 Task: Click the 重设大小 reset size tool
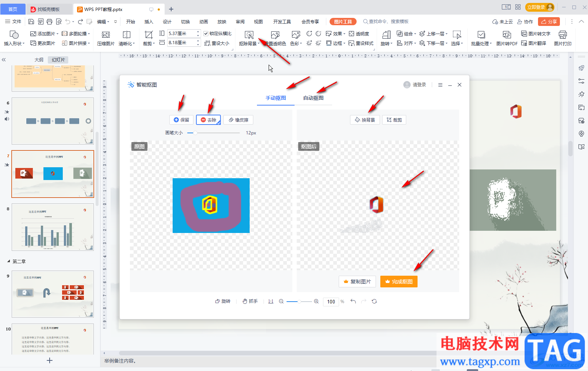(217, 43)
